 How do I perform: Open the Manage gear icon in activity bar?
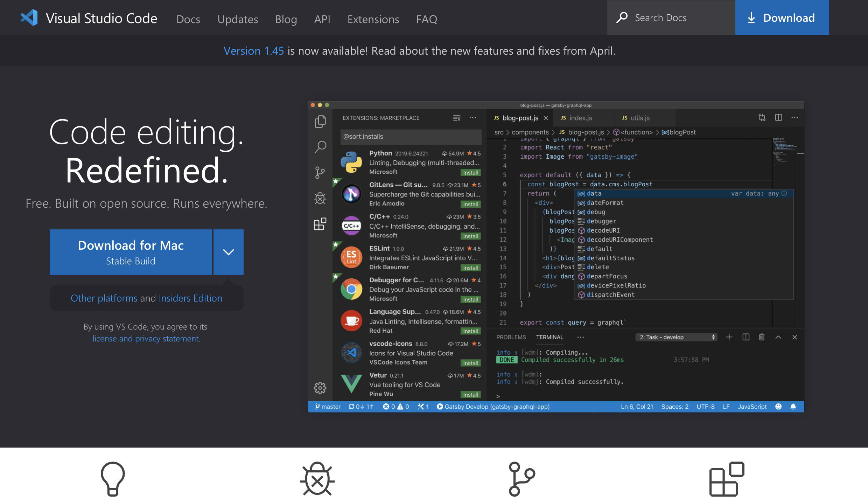pyautogui.click(x=320, y=388)
